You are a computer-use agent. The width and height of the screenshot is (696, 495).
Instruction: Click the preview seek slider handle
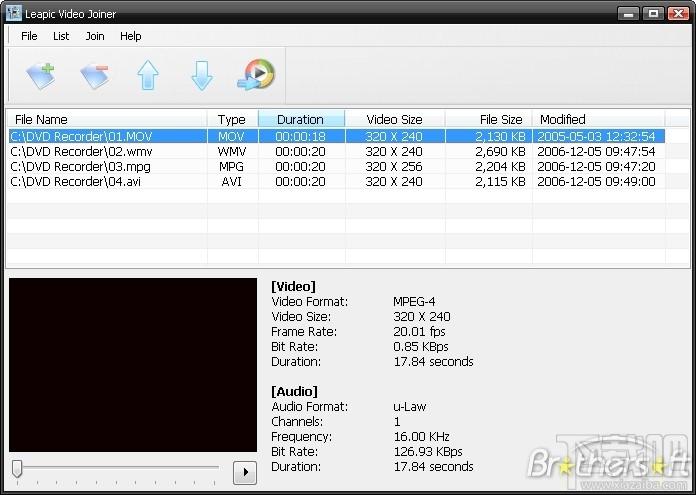[x=17, y=469]
